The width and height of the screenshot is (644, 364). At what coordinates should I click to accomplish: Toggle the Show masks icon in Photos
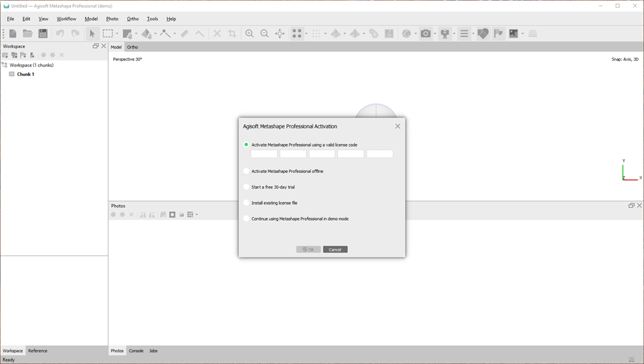(x=172, y=214)
